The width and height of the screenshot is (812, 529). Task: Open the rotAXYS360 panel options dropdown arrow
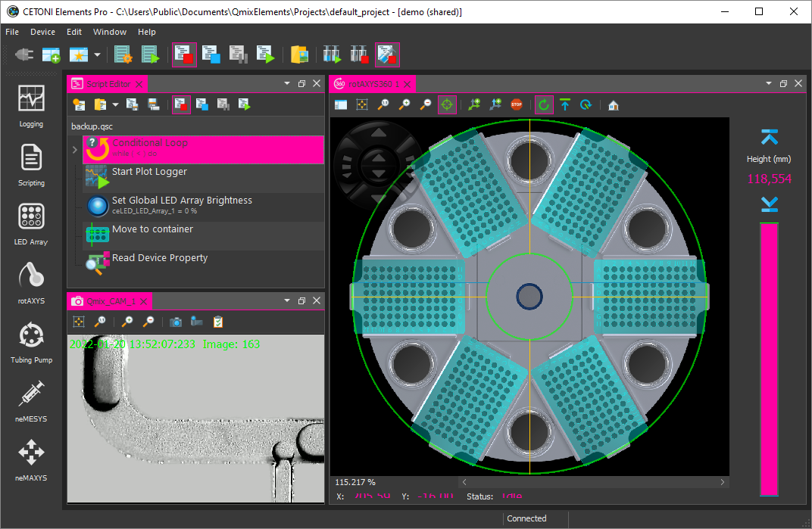[769, 83]
